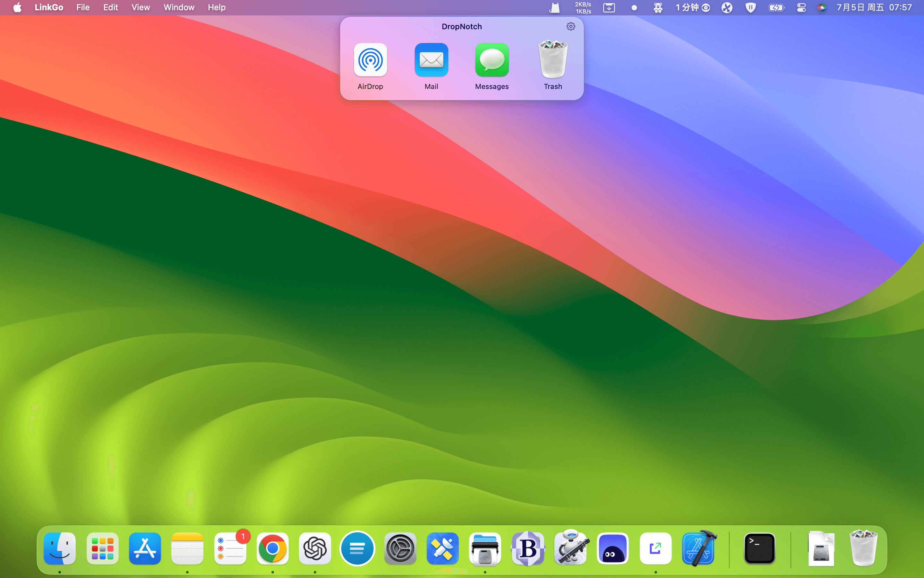This screenshot has width=924, height=578.
Task: Open System Settings from the Dock
Action: pos(400,548)
